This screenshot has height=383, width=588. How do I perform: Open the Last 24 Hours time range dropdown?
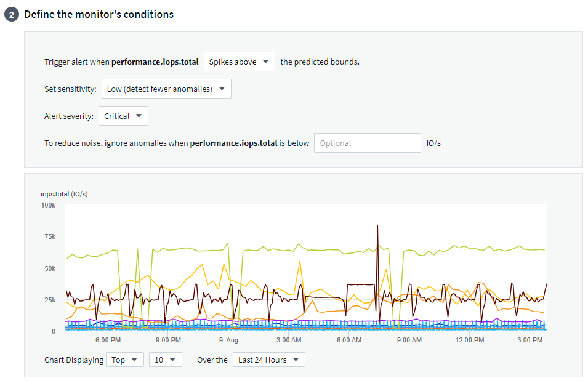click(x=268, y=360)
